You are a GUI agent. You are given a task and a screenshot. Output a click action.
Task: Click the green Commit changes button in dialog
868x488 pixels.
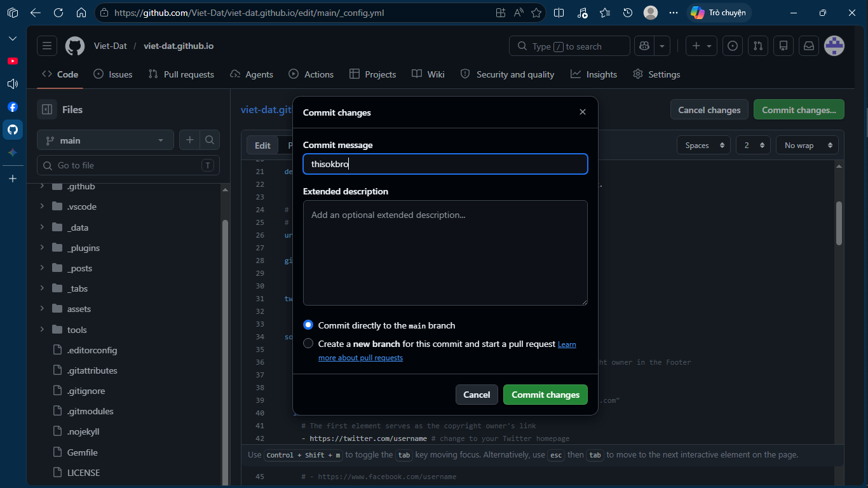coord(545,395)
